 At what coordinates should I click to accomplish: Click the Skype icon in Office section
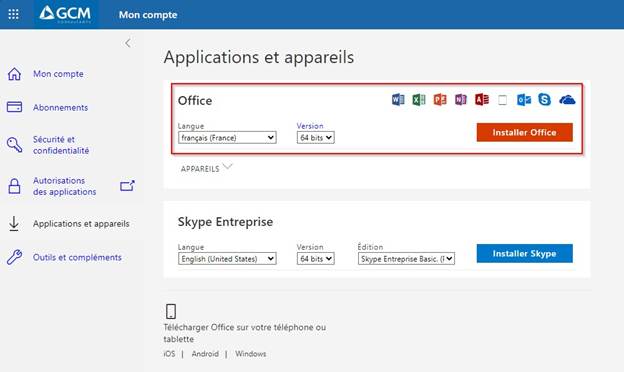tap(544, 99)
